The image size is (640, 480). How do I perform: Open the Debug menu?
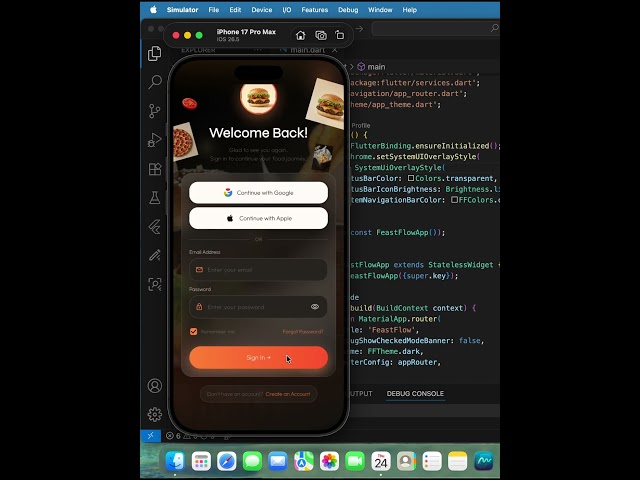[348, 10]
